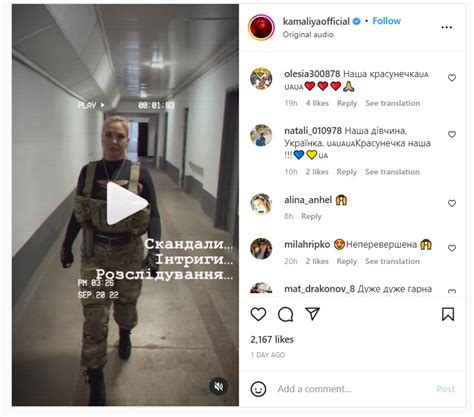The image size is (474, 417).
Task: Open comments using the speech bubble icon
Action: pos(286,314)
